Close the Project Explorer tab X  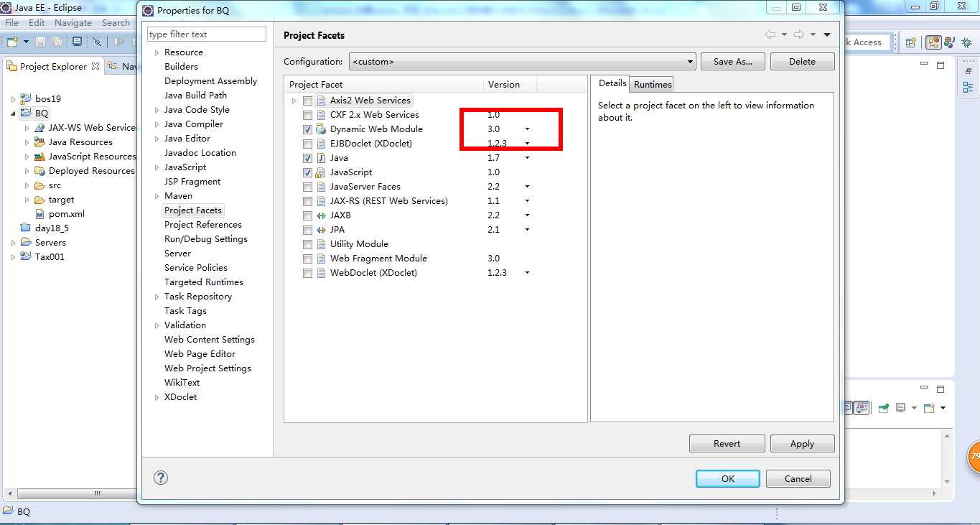95,66
